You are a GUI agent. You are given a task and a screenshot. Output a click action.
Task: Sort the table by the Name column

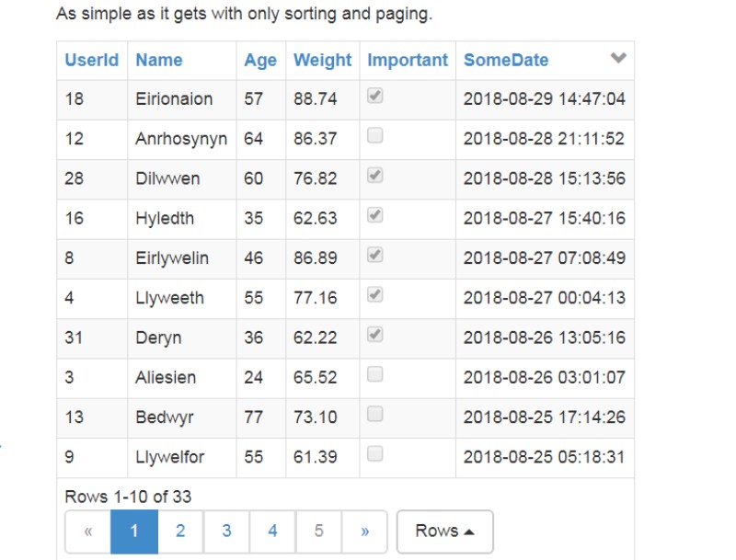tap(160, 60)
